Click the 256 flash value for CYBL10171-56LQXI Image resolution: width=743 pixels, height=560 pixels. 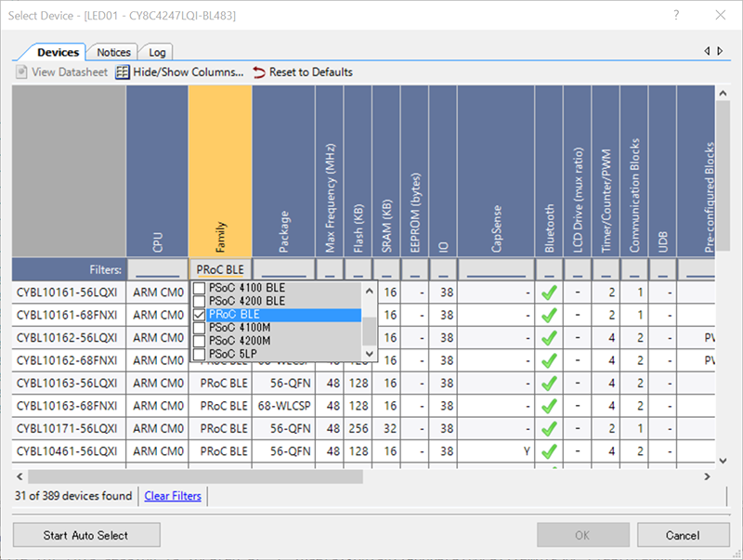[x=358, y=429]
